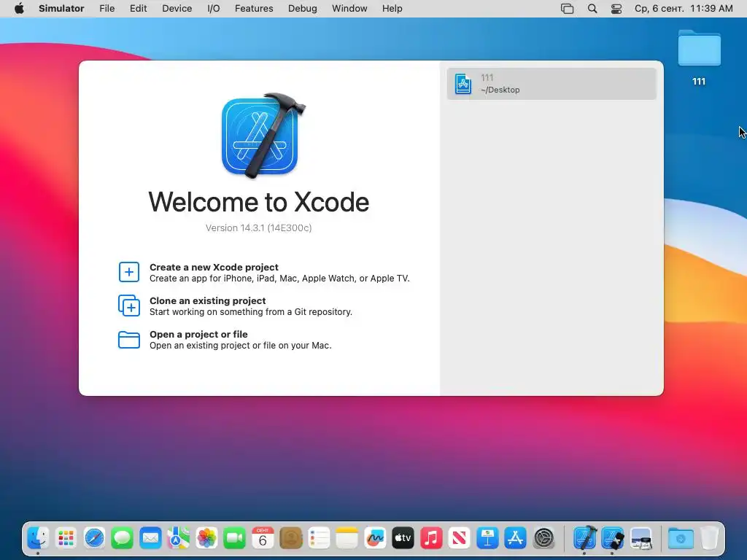Open Apple TV from the Dock
Screen dimensions: 747x560
[403, 539]
